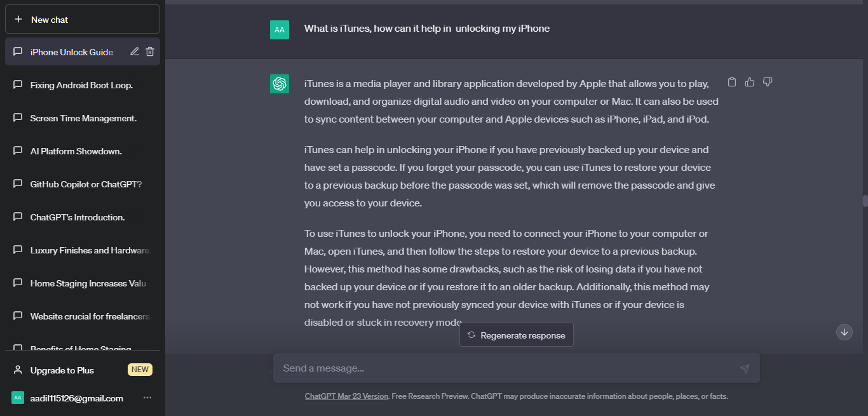
Task: Delete iPhone Unlock Guide chat via trash icon
Action: (150, 52)
